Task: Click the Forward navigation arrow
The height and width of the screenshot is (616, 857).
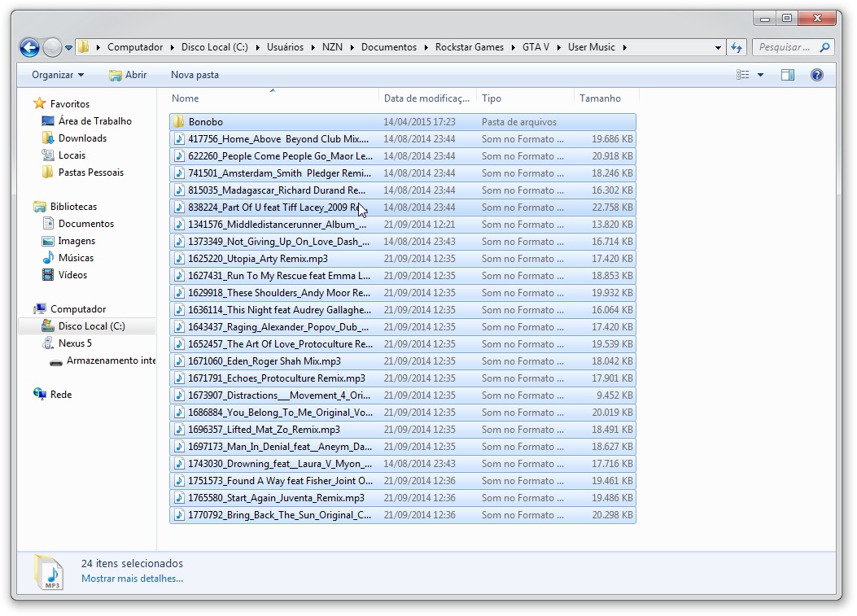Action: [52, 47]
